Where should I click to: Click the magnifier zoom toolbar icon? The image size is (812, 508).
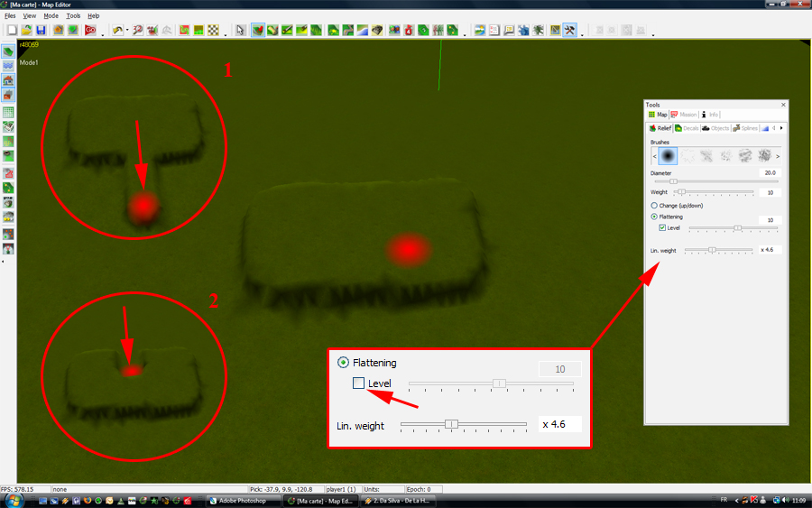138,30
